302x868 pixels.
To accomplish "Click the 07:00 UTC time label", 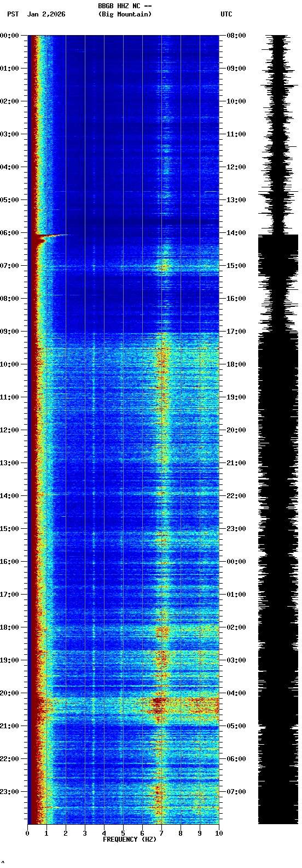I will pyautogui.click(x=236, y=792).
